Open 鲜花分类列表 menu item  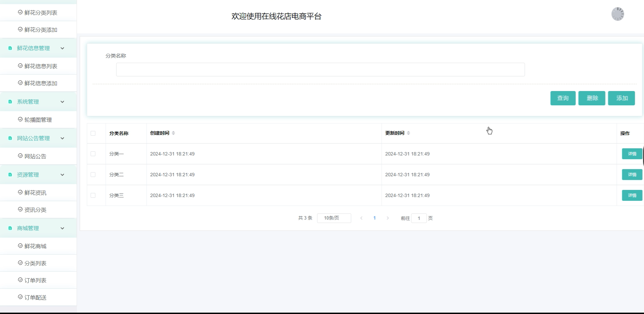(x=38, y=13)
